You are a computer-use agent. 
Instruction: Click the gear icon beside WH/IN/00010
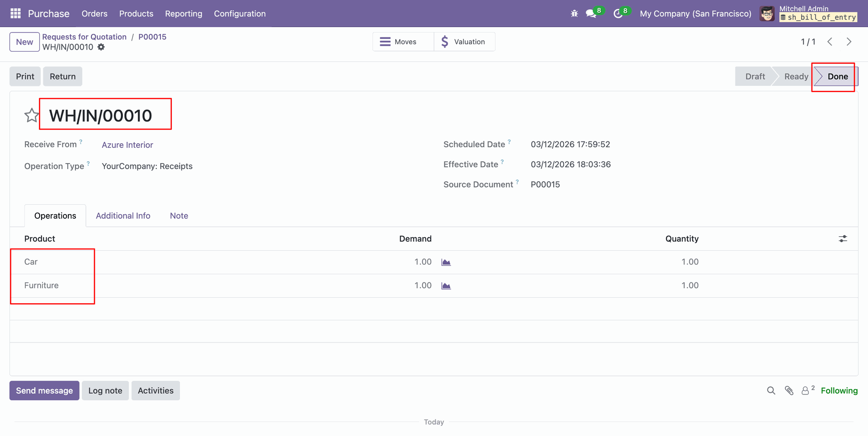tap(101, 47)
